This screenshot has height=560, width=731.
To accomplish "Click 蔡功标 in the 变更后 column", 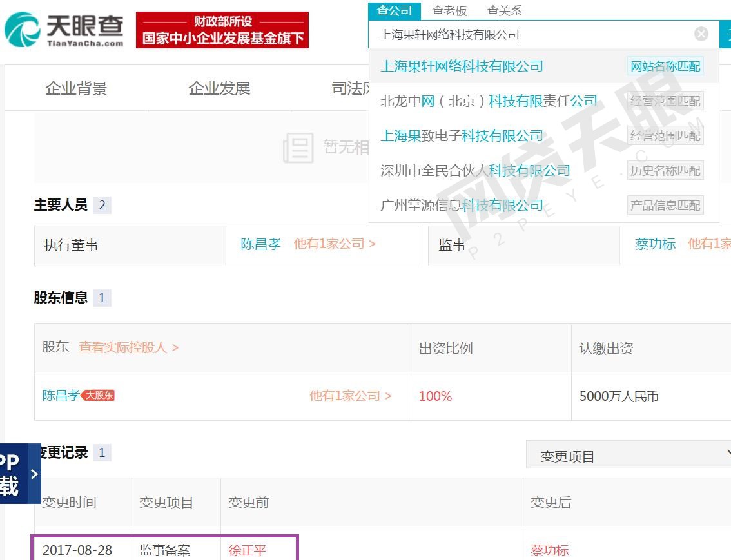I will click(550, 550).
